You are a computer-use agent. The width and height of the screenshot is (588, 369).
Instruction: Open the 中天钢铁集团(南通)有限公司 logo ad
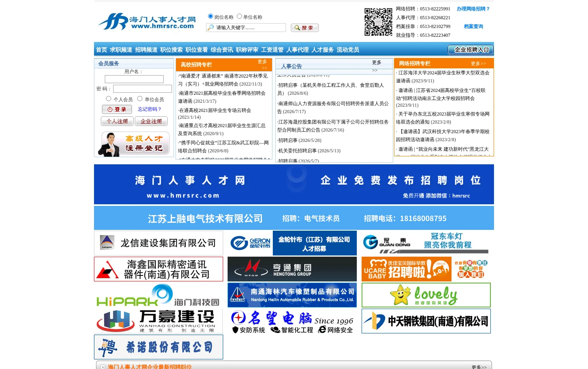[x=426, y=321]
